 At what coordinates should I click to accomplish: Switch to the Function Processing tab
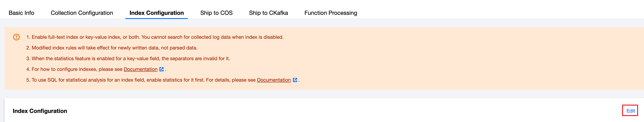click(x=330, y=13)
